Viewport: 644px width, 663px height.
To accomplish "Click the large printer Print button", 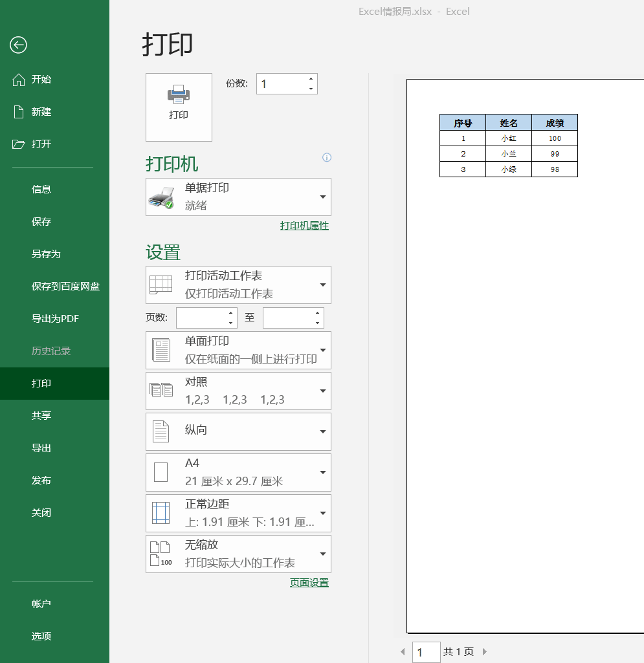I will pos(179,107).
